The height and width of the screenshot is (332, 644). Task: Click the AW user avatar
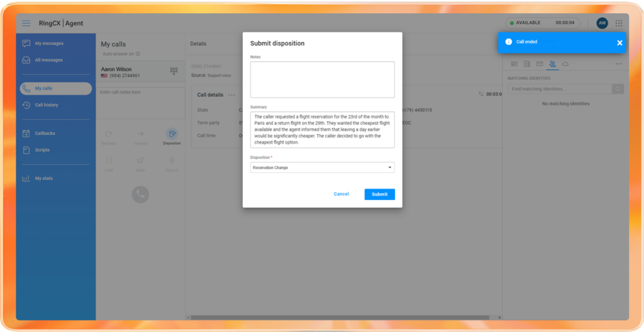602,23
